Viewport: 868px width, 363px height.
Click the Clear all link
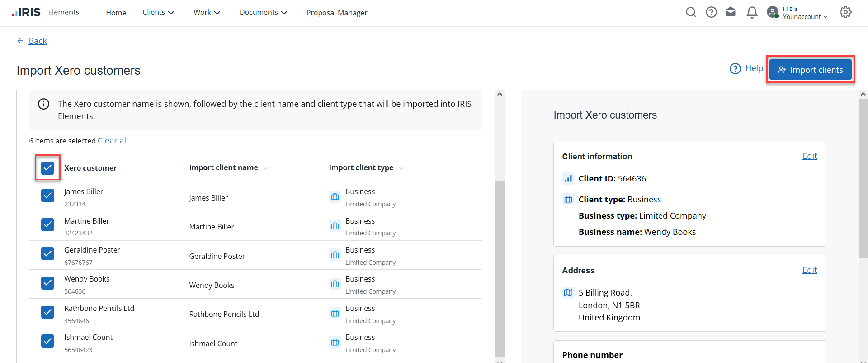(x=113, y=141)
